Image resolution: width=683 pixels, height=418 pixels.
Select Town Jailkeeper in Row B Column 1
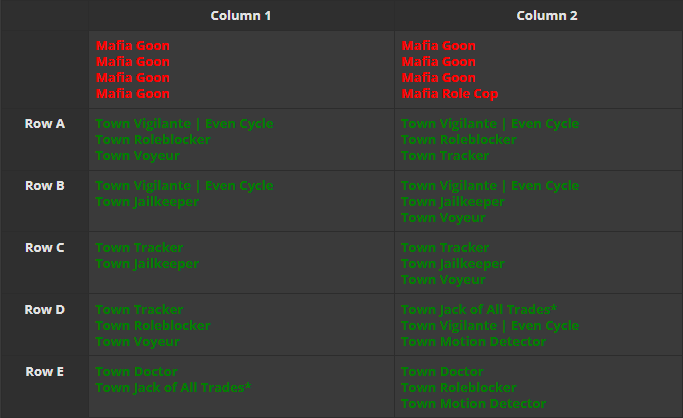click(x=147, y=202)
